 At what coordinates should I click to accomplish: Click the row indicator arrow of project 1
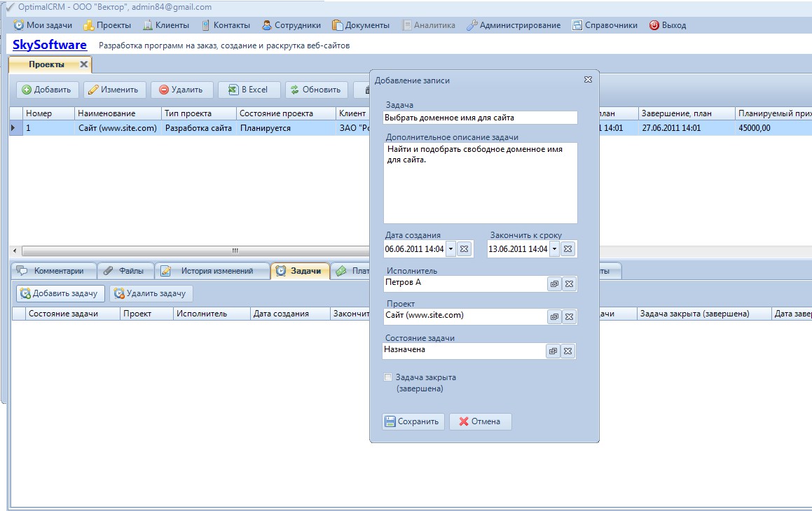coord(15,127)
